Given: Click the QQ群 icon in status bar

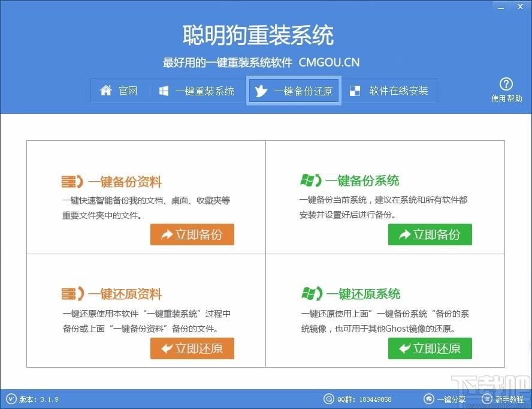Looking at the screenshot, I should [328, 399].
